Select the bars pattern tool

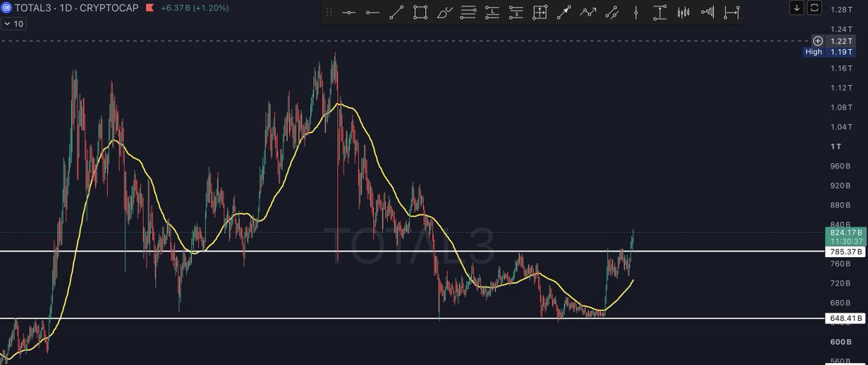pyautogui.click(x=684, y=12)
